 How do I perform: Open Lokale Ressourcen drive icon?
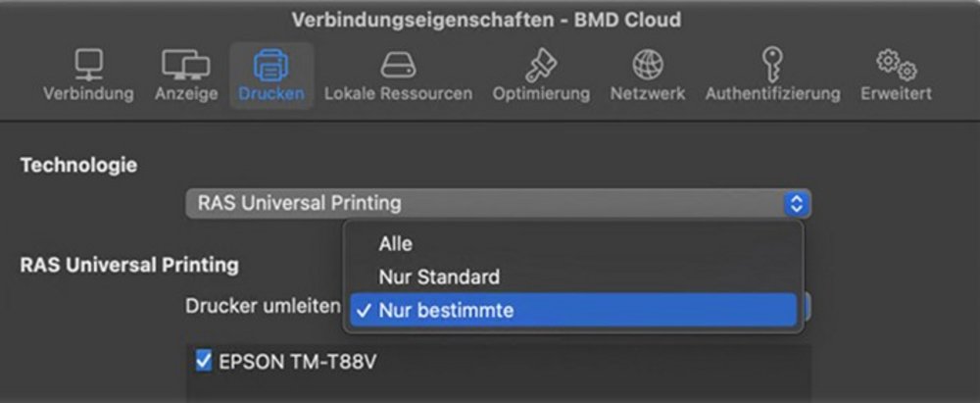(x=398, y=66)
